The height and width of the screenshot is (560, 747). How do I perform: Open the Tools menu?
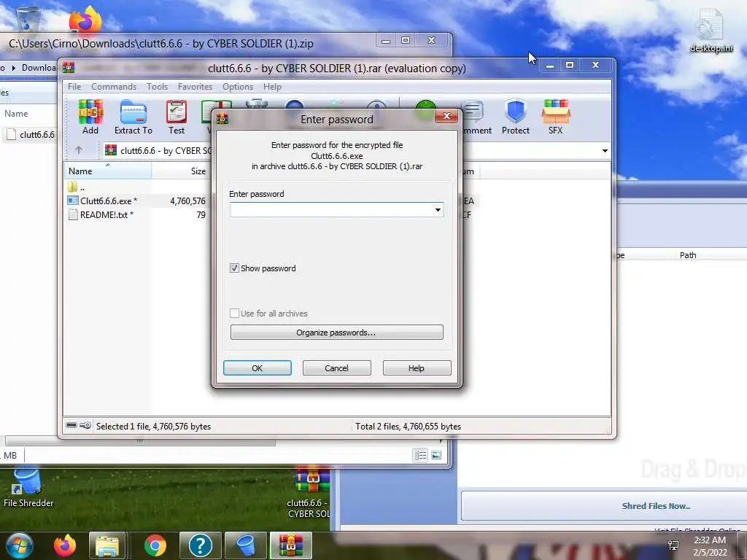coord(158,87)
